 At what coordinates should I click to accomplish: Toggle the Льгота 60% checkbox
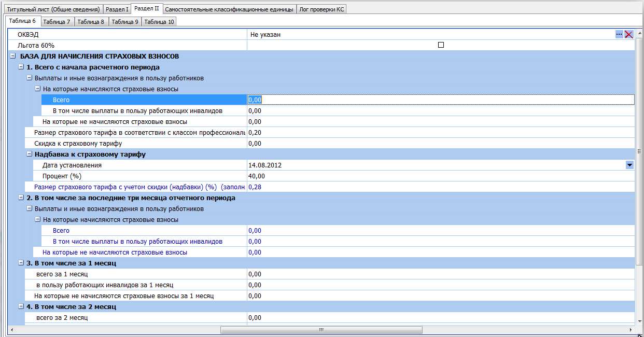pyautogui.click(x=441, y=45)
